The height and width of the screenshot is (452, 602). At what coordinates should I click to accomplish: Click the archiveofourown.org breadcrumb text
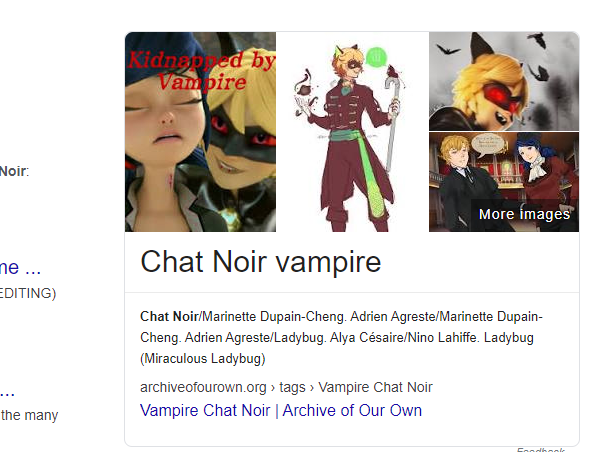pos(203,387)
